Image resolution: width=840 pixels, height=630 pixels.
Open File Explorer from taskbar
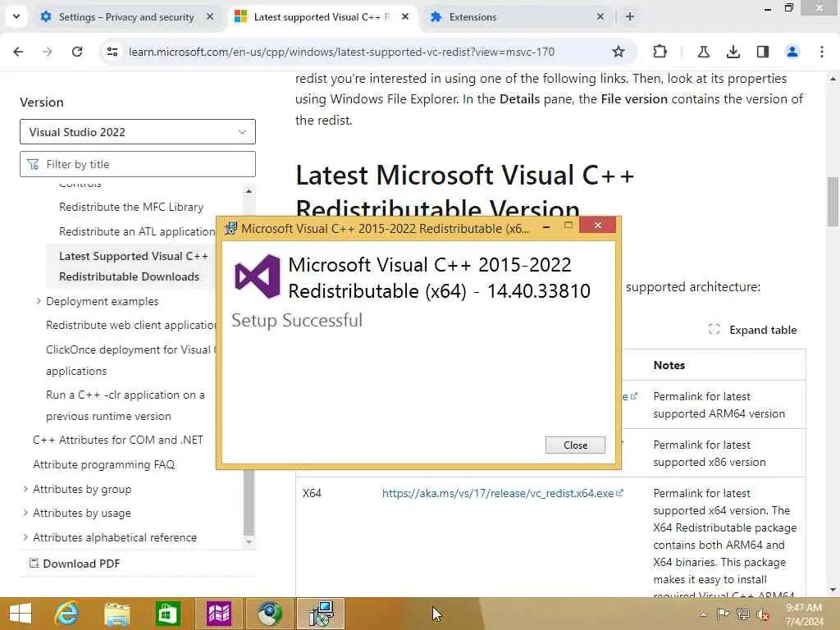(x=117, y=614)
